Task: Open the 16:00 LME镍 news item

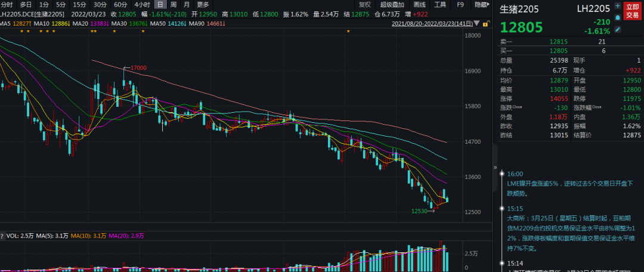Action: 571,187
